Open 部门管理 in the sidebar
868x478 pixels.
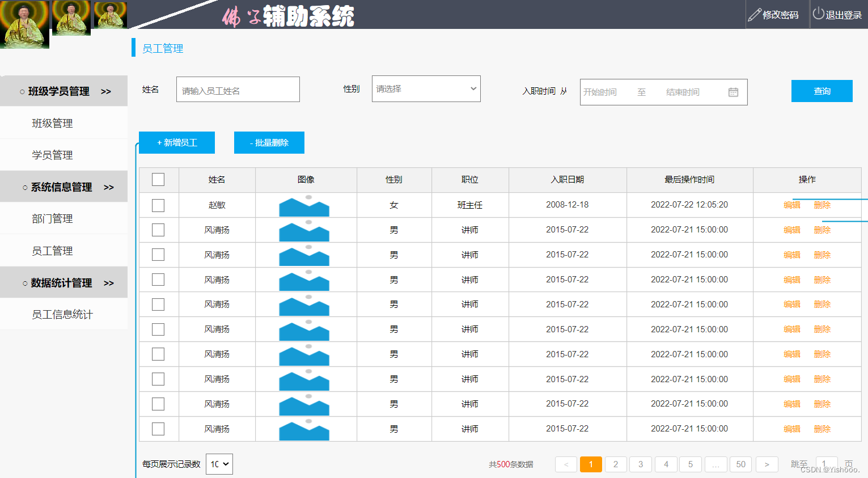52,218
